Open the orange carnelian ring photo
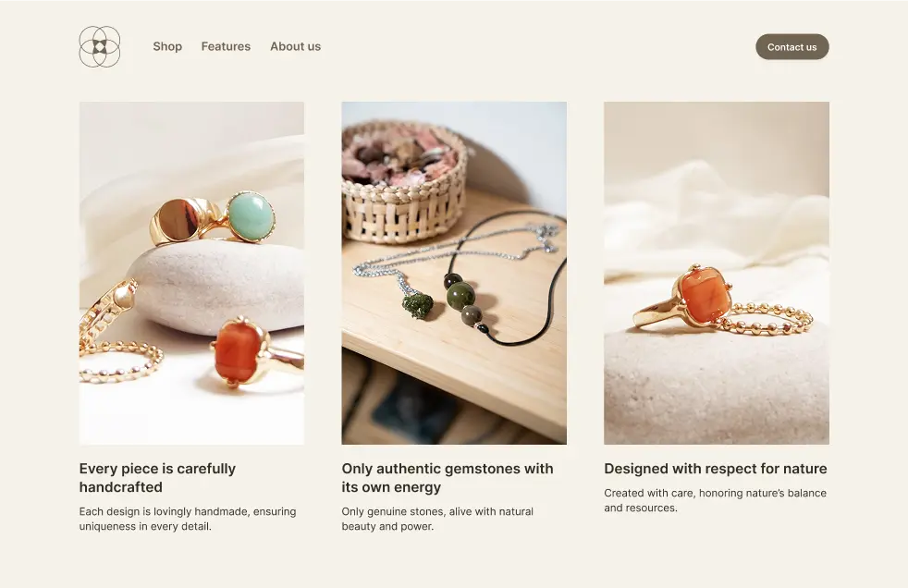The image size is (908, 588). [x=717, y=273]
